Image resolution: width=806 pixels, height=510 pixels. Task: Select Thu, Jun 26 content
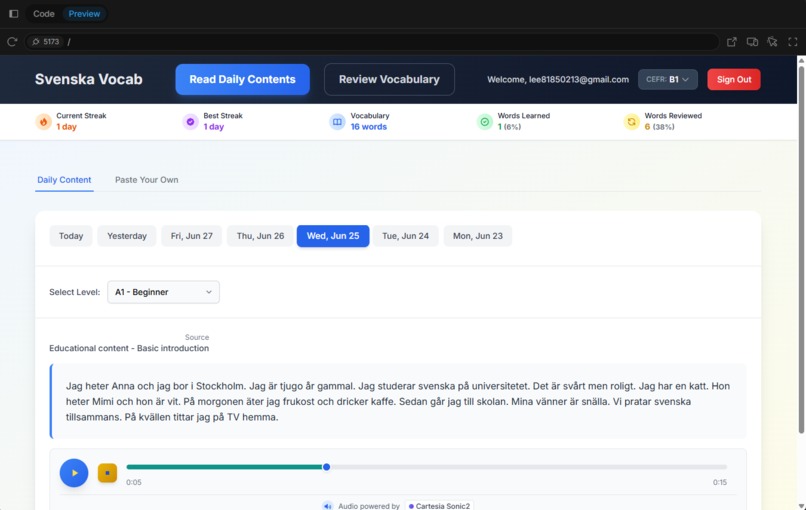[x=260, y=236]
